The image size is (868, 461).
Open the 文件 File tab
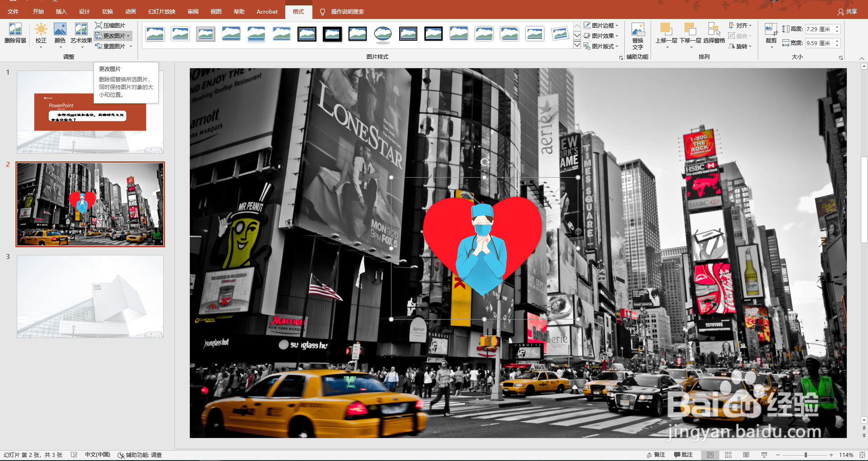pos(14,11)
